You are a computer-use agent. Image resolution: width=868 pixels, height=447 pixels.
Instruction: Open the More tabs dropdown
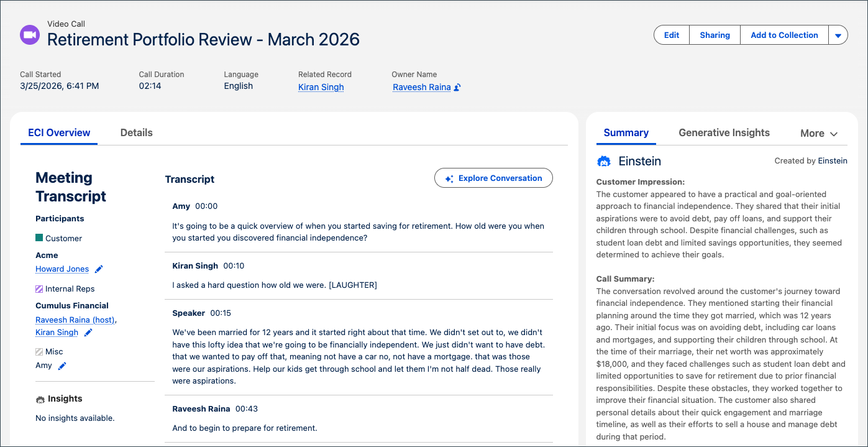click(818, 132)
